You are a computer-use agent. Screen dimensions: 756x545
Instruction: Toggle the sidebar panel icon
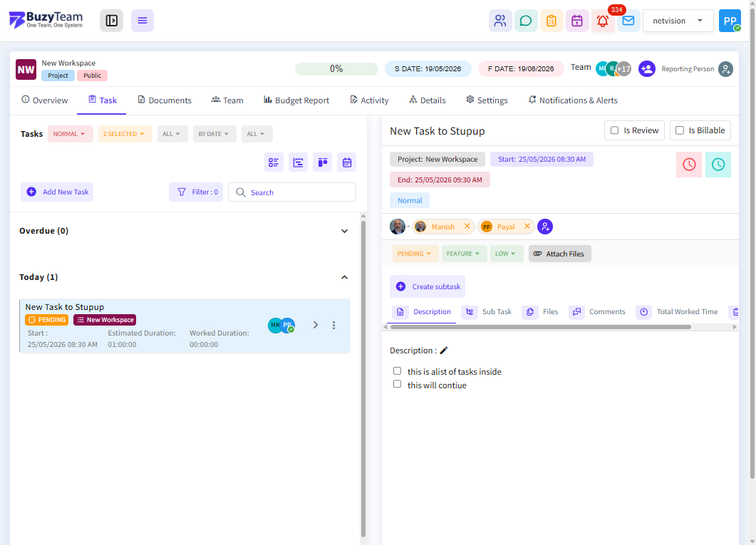coord(111,21)
